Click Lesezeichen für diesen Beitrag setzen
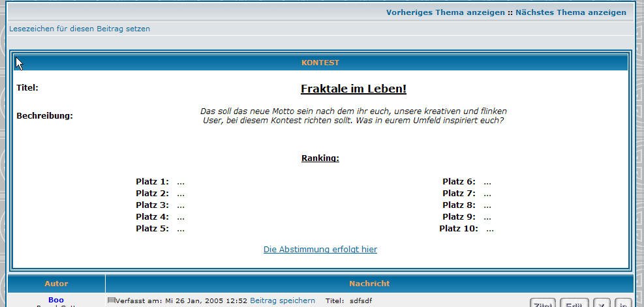This screenshot has height=307, width=644. tap(80, 29)
